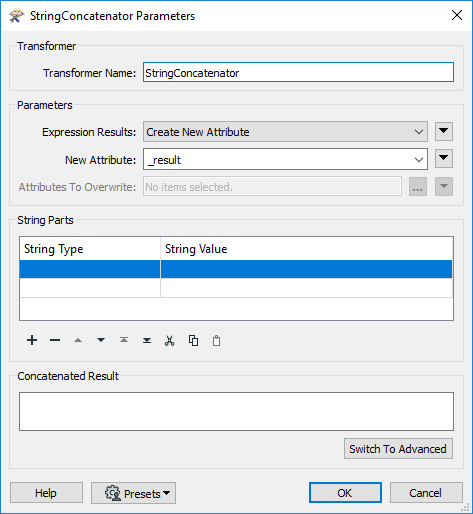
Task: Paste string part from clipboard
Action: (216, 340)
